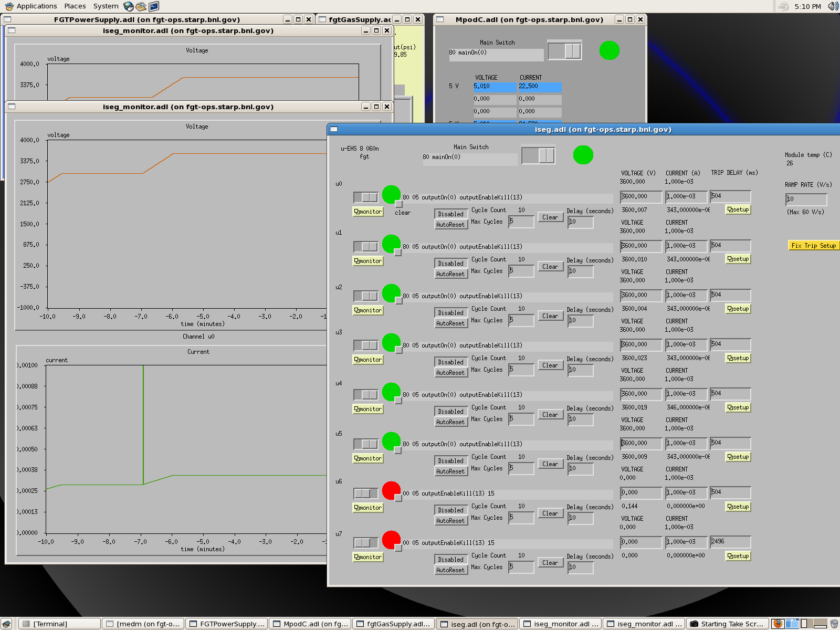Viewport: 840px width, 630px height.
Task: Toggle channel u0 output switch
Action: tap(365, 197)
